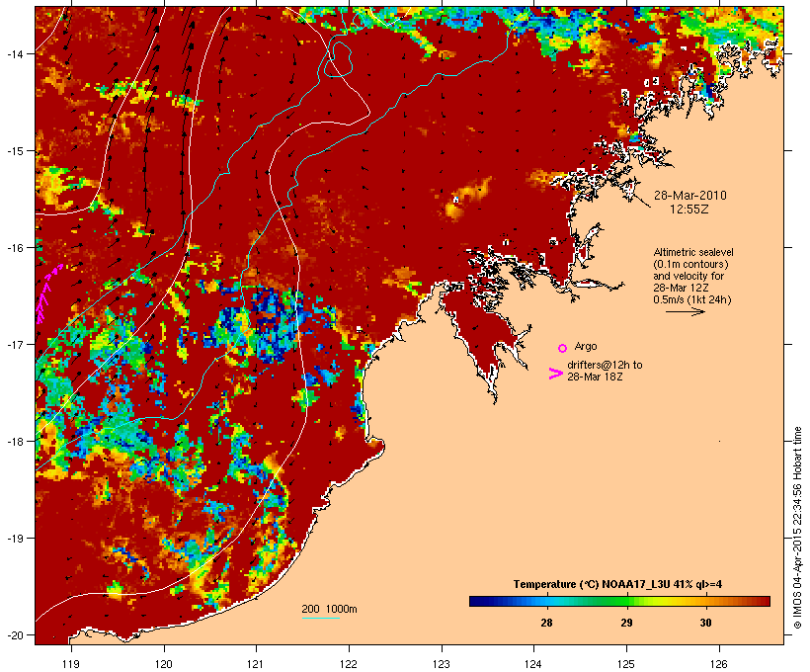Click the magenta drifter arrowhead legend symbol

(555, 374)
